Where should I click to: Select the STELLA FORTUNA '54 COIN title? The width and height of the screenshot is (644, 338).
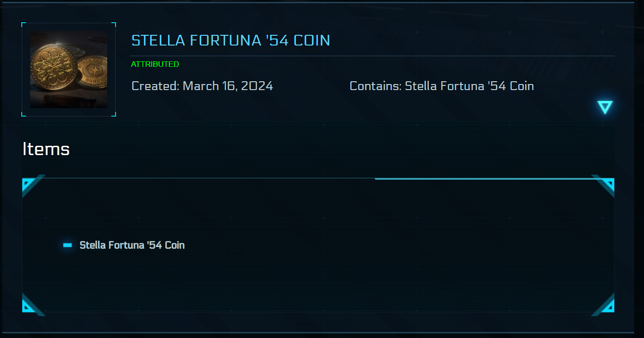(231, 40)
